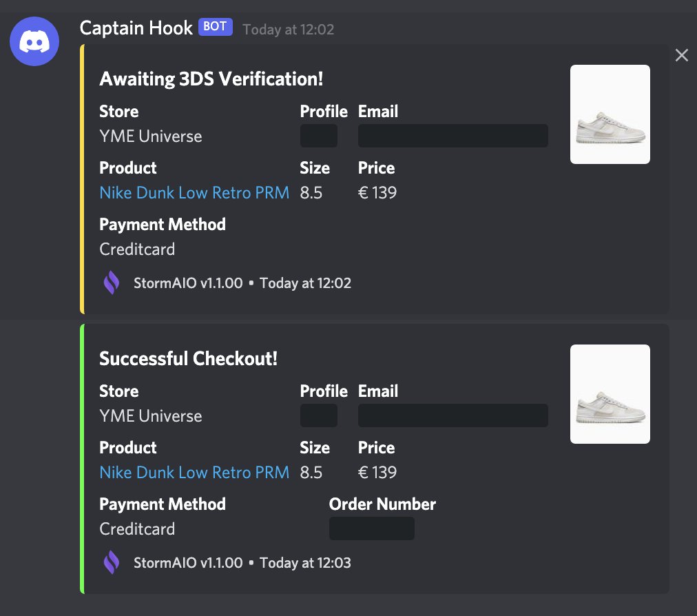Click footer text StormAIO v1.1.00 Today at 12:02
The width and height of the screenshot is (697, 616).
(x=242, y=283)
